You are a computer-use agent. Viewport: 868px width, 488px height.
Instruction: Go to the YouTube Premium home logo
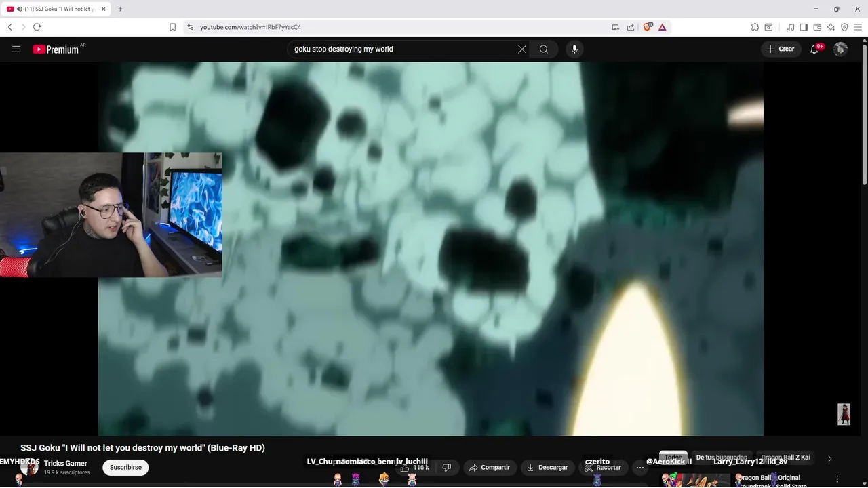(56, 49)
